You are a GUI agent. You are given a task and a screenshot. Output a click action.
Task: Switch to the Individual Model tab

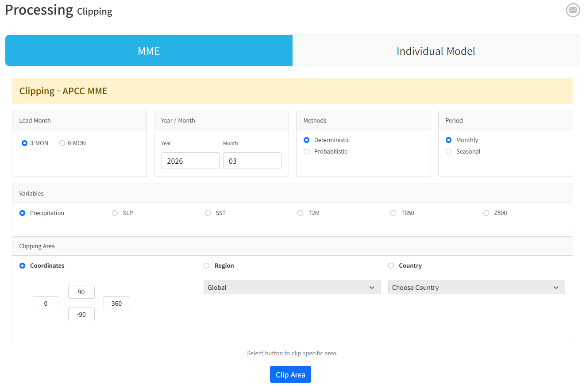(436, 51)
